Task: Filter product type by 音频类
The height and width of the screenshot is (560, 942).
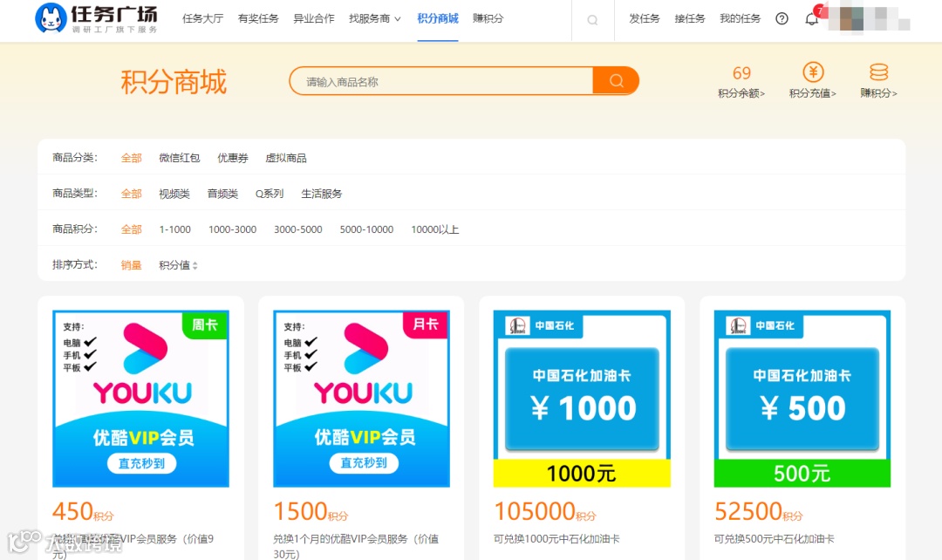Action: click(x=222, y=194)
